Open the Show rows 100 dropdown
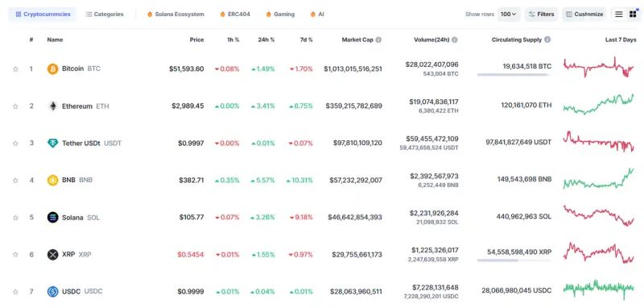This screenshot has width=644, height=308. coord(509,15)
